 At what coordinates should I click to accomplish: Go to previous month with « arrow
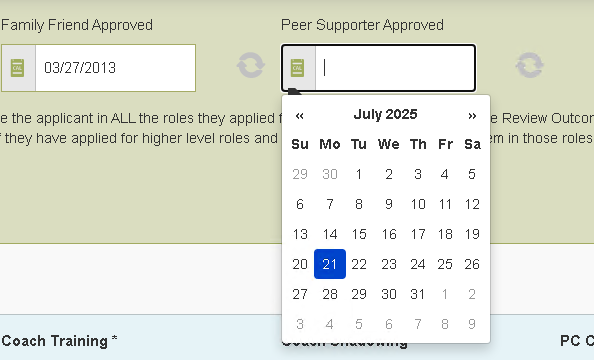(299, 115)
